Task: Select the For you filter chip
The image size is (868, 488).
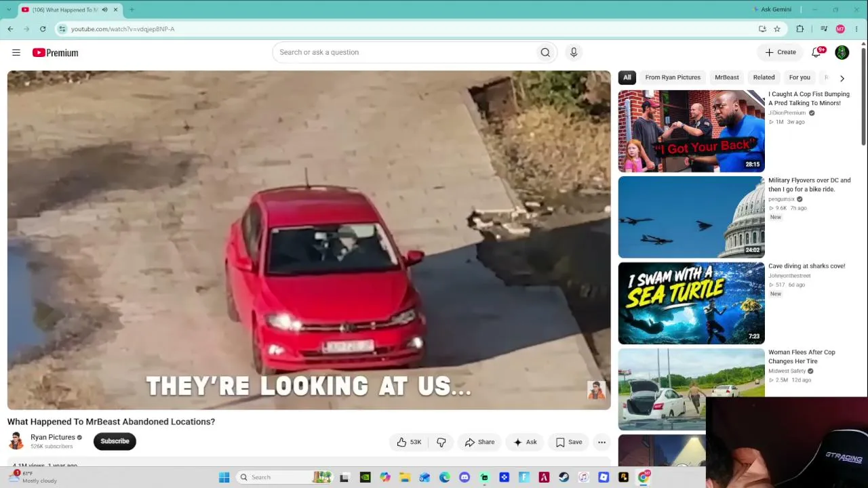Action: click(x=800, y=77)
